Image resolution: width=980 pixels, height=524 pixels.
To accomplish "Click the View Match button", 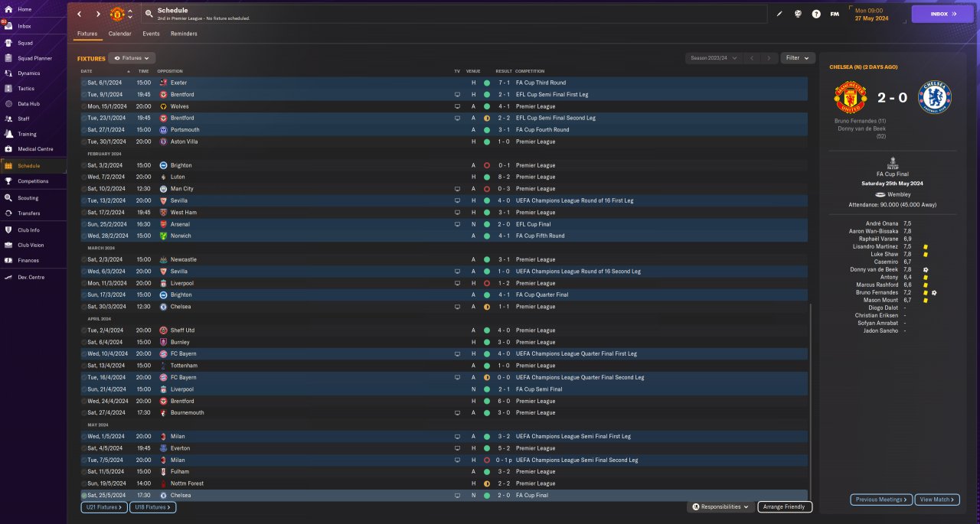I will coord(937,500).
